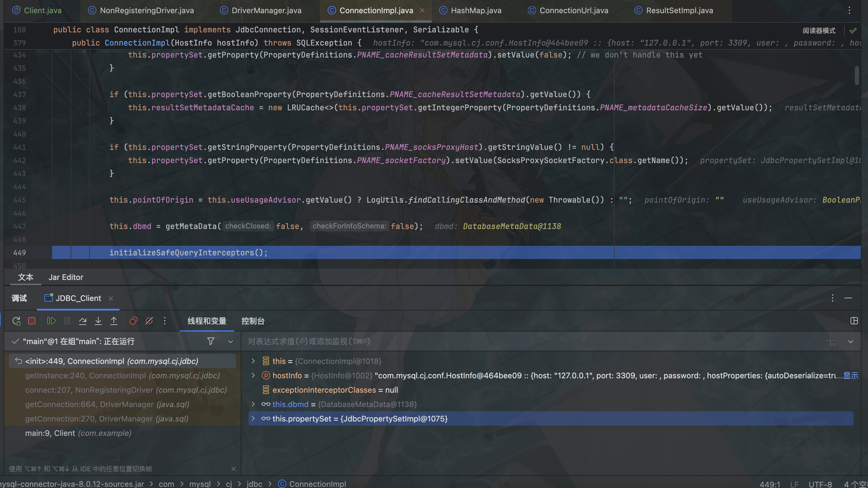Click the Step Over debugger icon
The image size is (868, 488).
pos(83,321)
